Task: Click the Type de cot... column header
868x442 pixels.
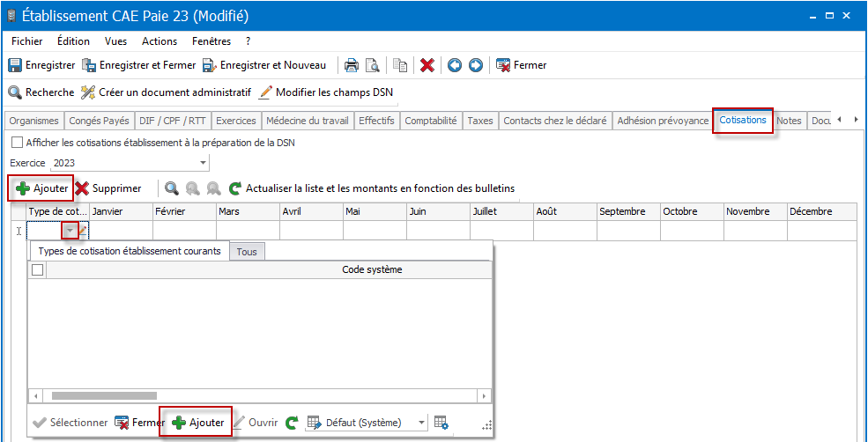Action: (58, 212)
